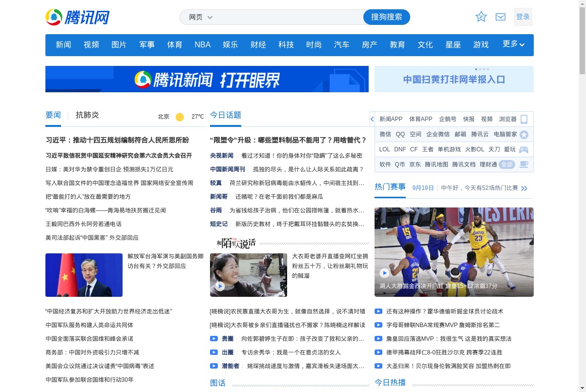Click video icon beside 潜能者 label
The width and height of the screenshot is (586, 392).
(214, 366)
